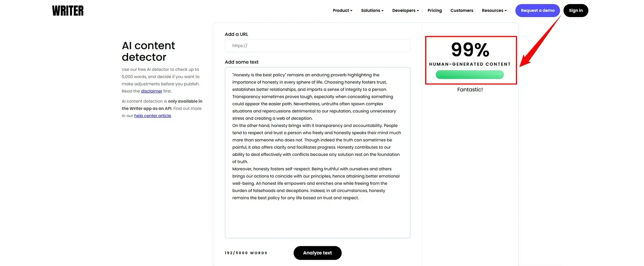Click the AI content detector heading
This screenshot has height=266, width=644.
tap(148, 51)
